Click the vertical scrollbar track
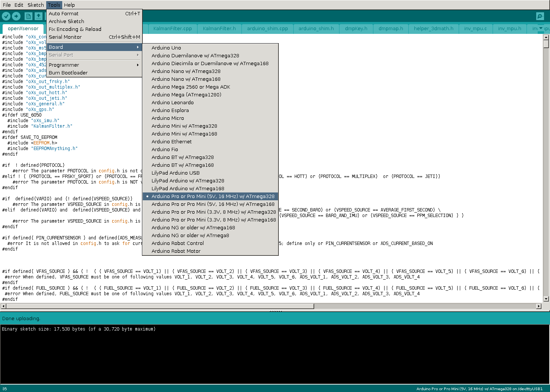The width and height of the screenshot is (550, 392). coord(546,168)
